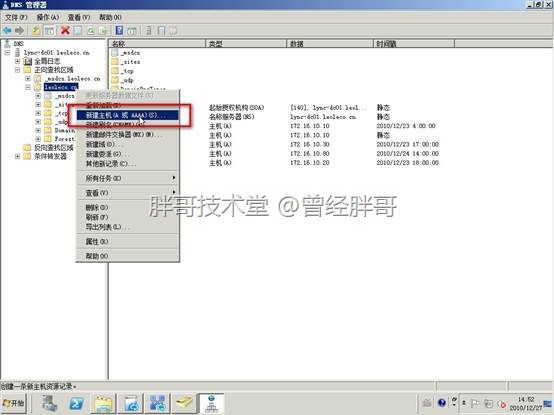Choose 新建域(O) in the context menu
This screenshot has height=415, width=554.
click(128, 144)
